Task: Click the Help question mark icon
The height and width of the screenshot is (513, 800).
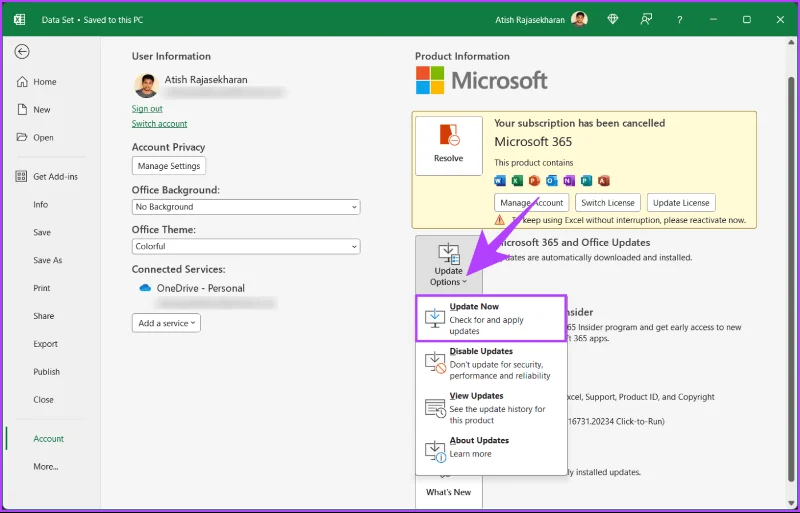Action: point(680,20)
